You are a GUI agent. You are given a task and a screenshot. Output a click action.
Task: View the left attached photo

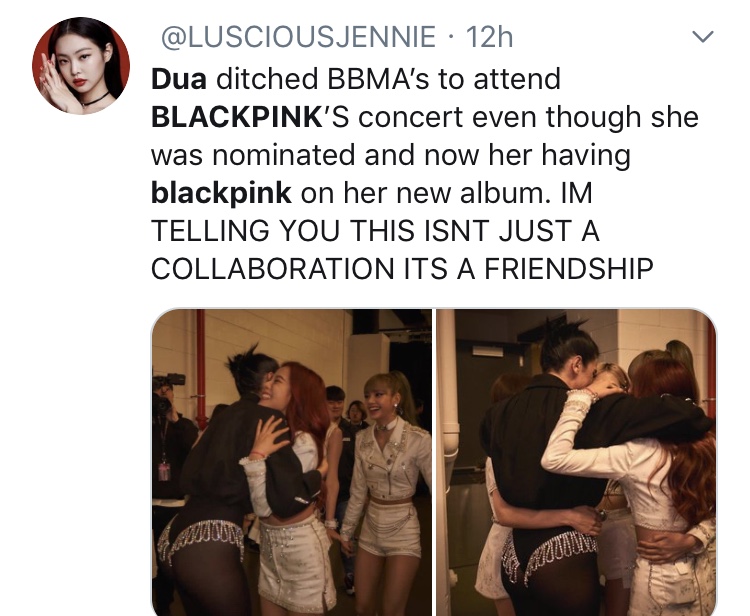[292, 462]
